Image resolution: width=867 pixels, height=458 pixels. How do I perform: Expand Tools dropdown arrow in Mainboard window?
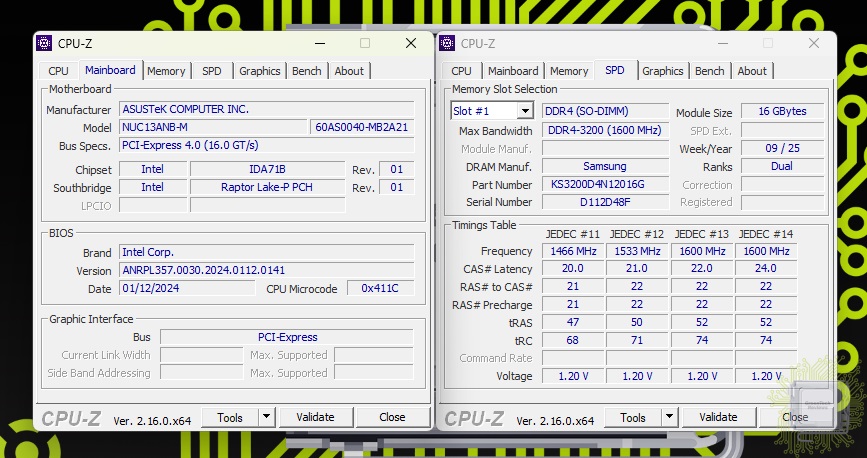pyautogui.click(x=267, y=417)
